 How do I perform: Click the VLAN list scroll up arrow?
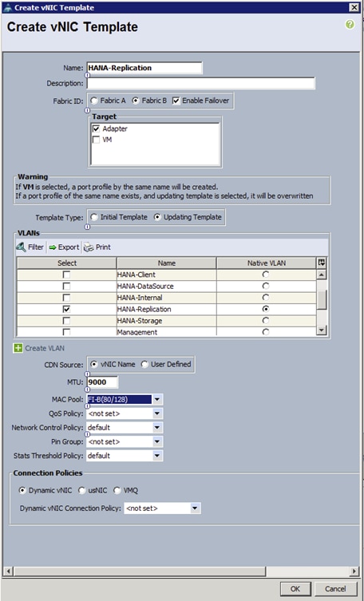click(322, 275)
